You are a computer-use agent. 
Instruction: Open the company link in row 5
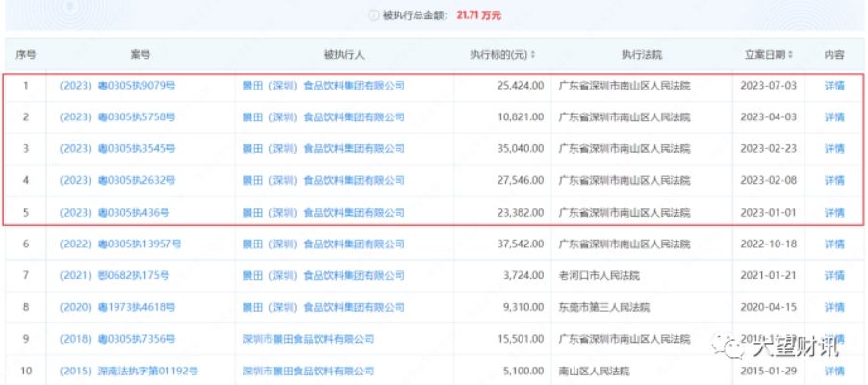(324, 213)
